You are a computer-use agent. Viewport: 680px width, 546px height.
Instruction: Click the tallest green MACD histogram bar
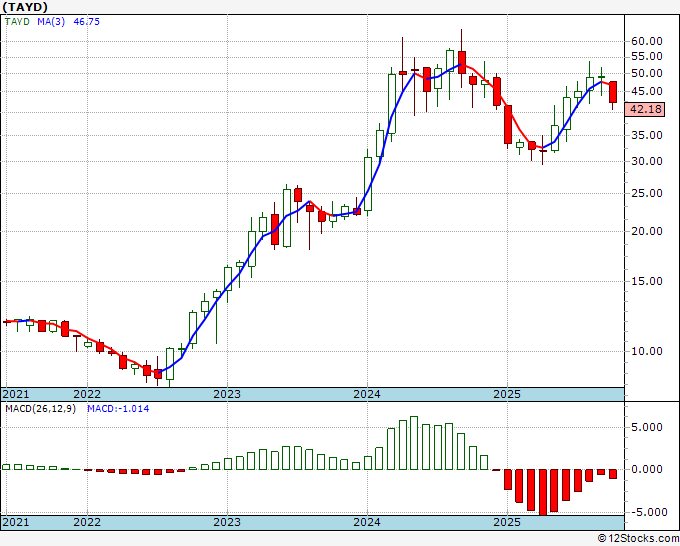tap(414, 443)
